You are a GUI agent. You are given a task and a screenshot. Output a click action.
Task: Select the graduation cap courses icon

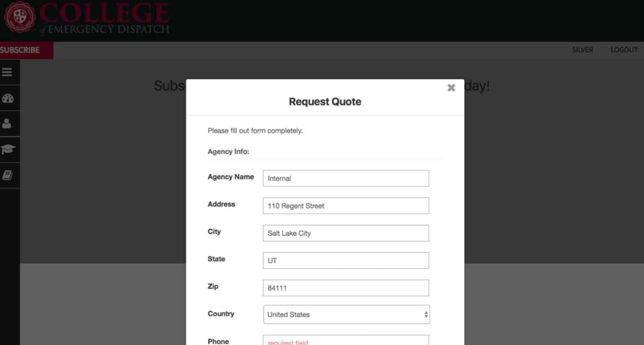(x=9, y=149)
